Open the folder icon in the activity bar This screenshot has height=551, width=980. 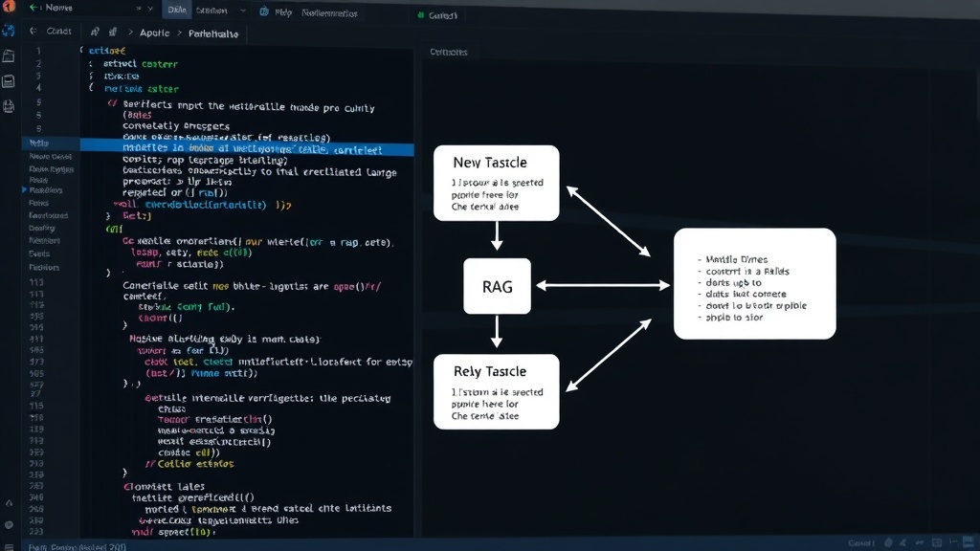coord(9,55)
